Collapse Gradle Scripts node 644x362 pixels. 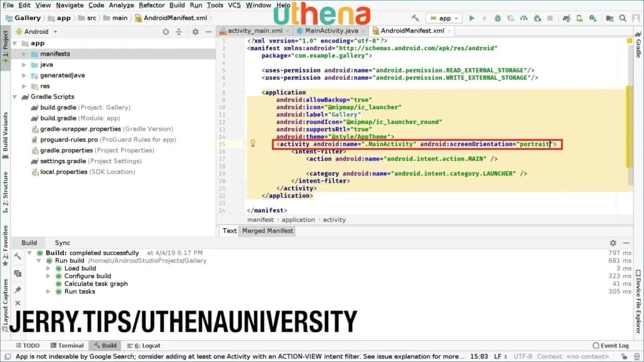tap(15, 97)
